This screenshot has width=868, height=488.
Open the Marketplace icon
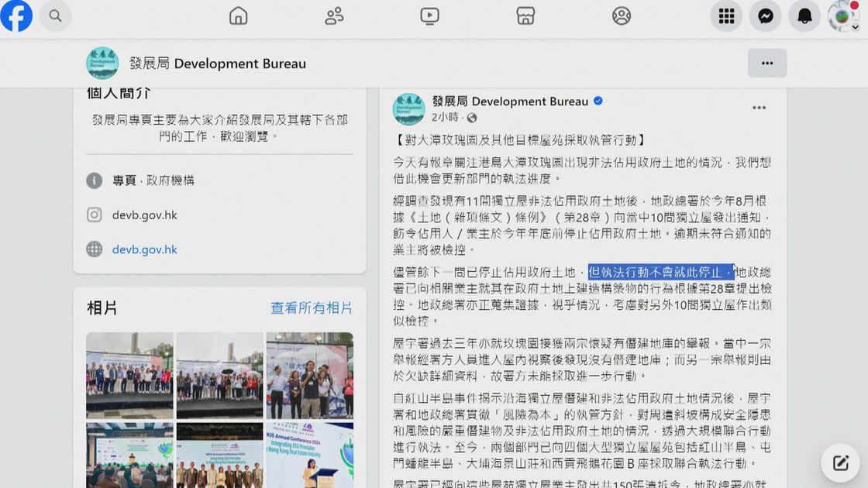coord(525,16)
